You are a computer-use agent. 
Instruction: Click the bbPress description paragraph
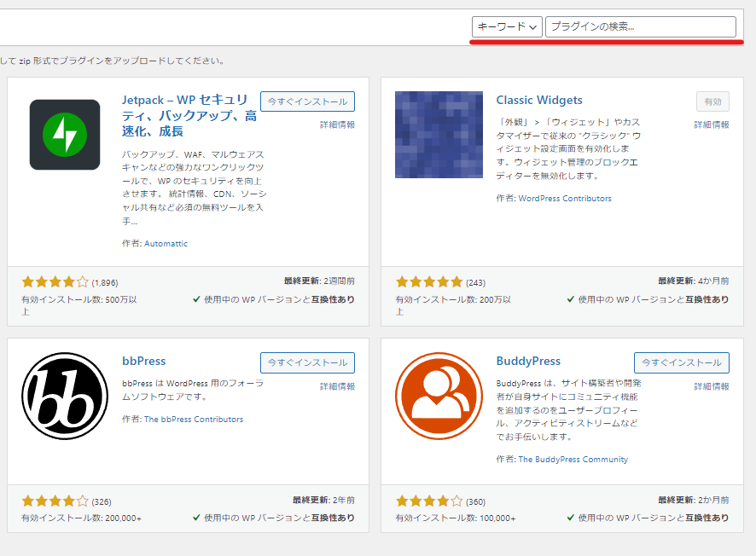click(193, 390)
